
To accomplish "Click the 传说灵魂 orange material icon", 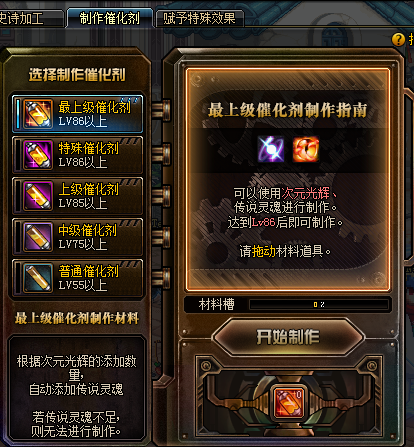I will click(306, 149).
